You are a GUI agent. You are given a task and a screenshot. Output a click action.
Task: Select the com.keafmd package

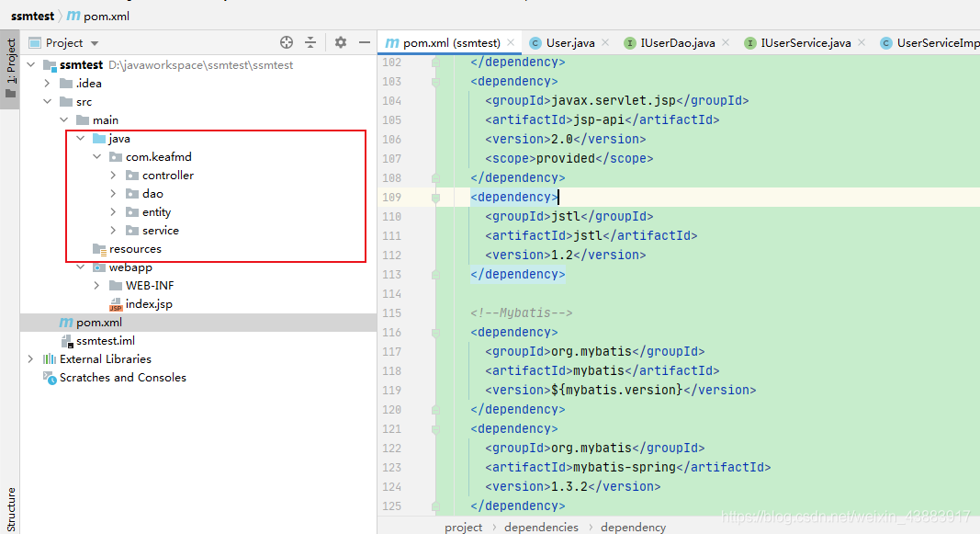point(158,156)
